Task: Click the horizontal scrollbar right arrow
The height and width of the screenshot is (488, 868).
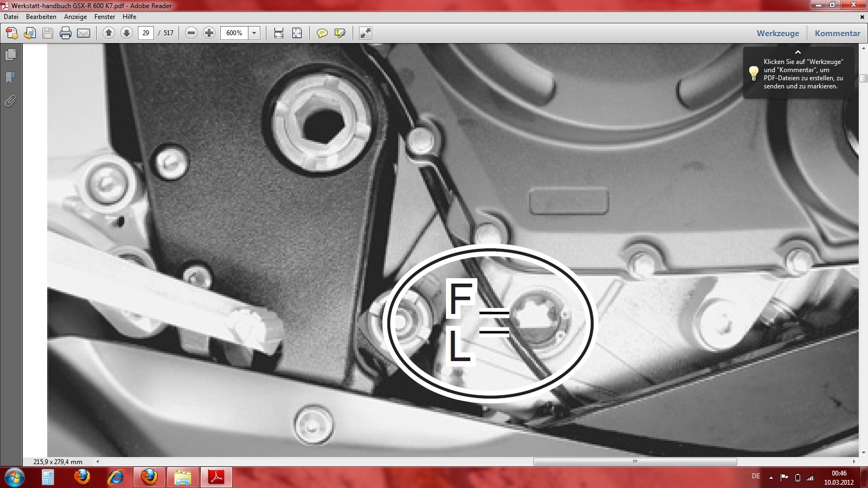Action: pos(854,462)
